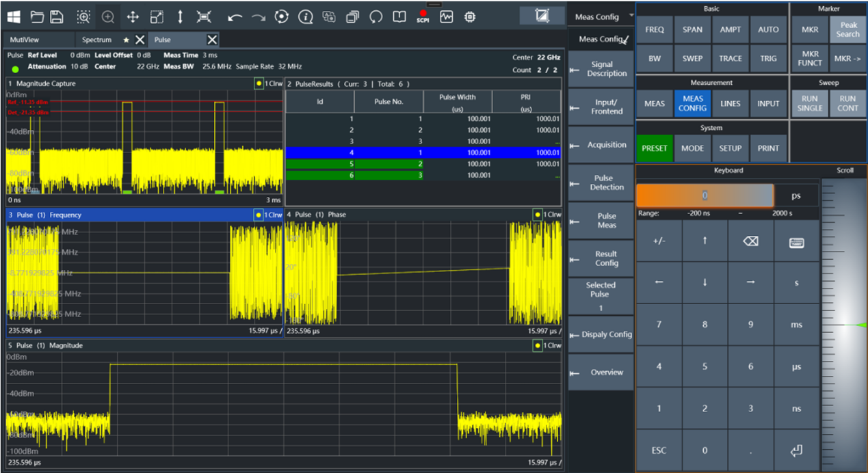The image size is (868, 473).
Task: Click the Pulse Width column header
Action: pos(457,102)
